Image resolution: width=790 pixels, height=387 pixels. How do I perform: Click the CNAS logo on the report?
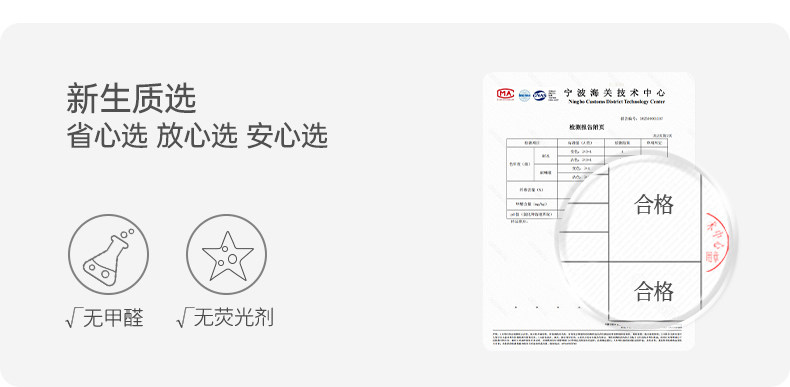click(540, 95)
